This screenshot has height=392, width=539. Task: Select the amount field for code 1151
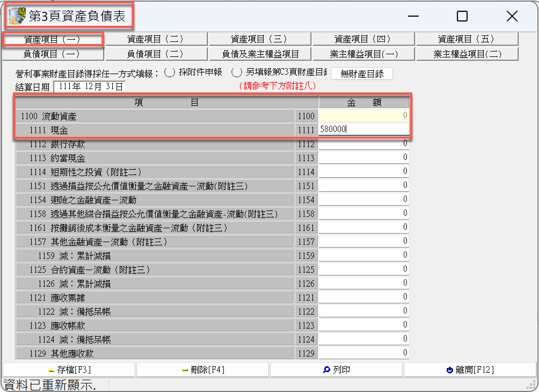click(363, 185)
